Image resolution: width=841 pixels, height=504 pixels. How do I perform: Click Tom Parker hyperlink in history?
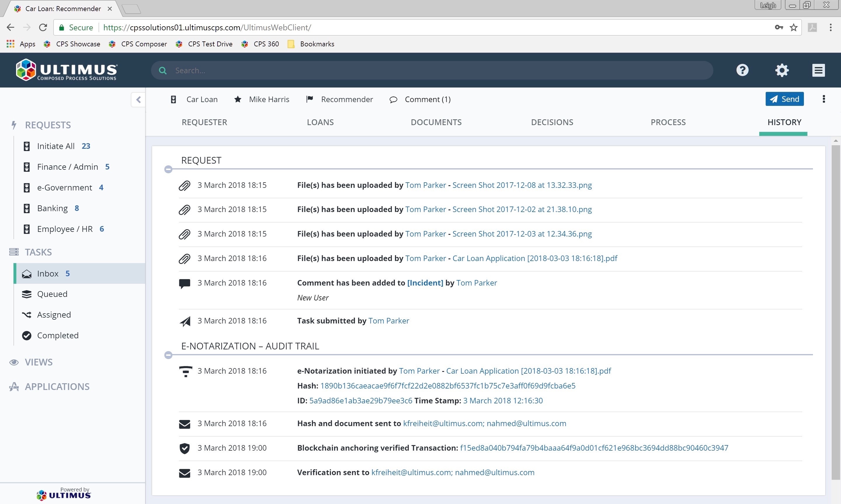click(425, 184)
